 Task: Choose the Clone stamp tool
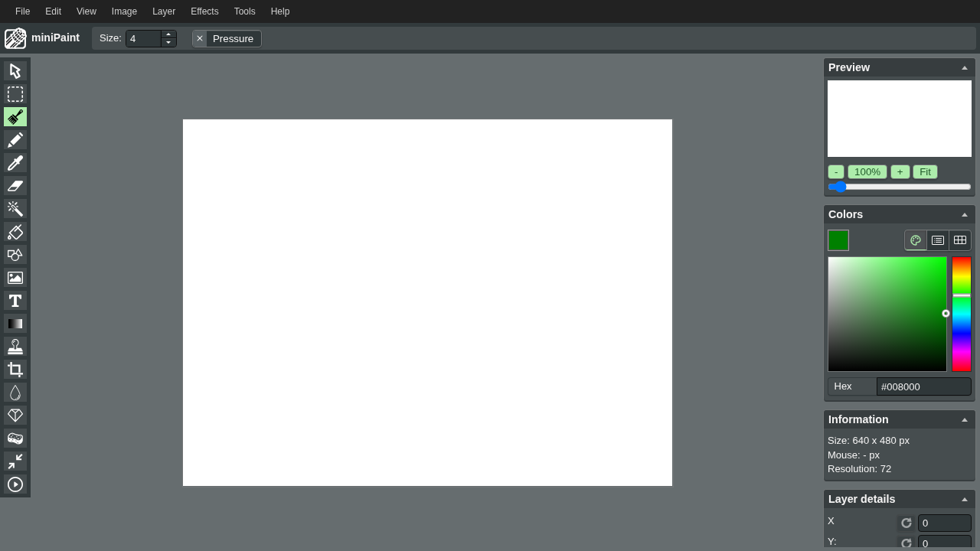pyautogui.click(x=15, y=347)
